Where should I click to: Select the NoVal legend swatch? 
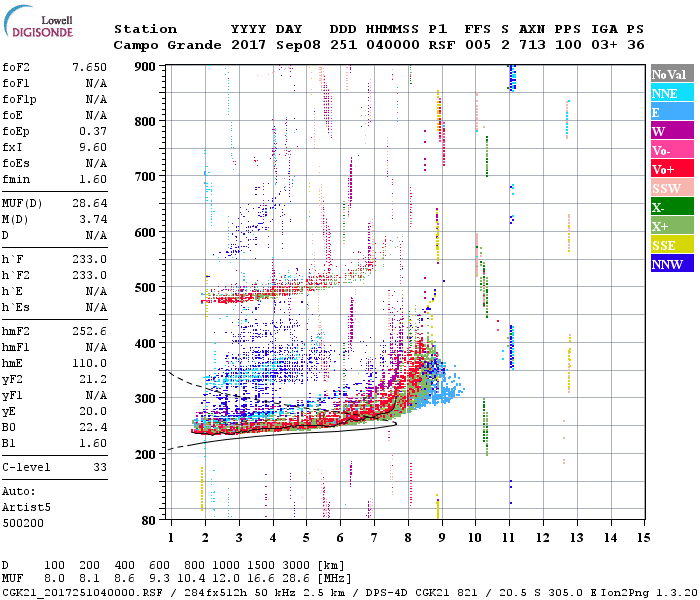(x=672, y=74)
